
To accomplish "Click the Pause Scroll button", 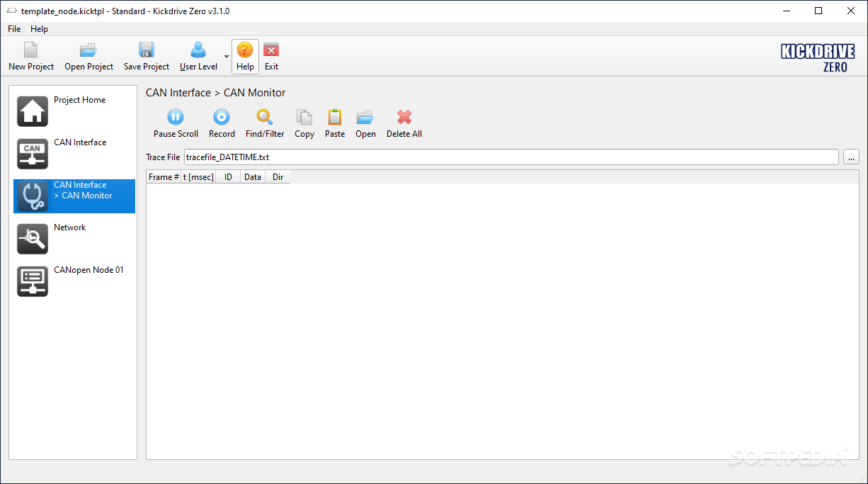I will click(176, 123).
